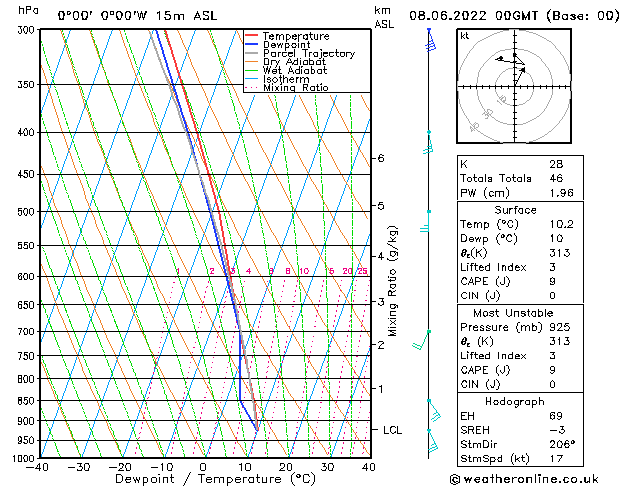Click the 700 hPa pressure axis label
629x486 pixels.
[x=28, y=332]
